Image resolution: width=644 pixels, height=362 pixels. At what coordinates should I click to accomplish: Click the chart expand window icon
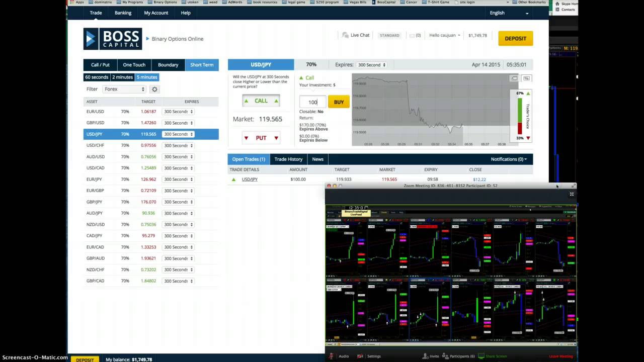coord(514,78)
